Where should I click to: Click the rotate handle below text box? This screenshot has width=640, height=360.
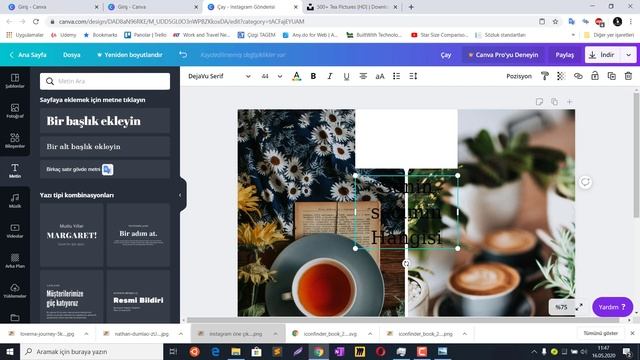tap(406, 263)
